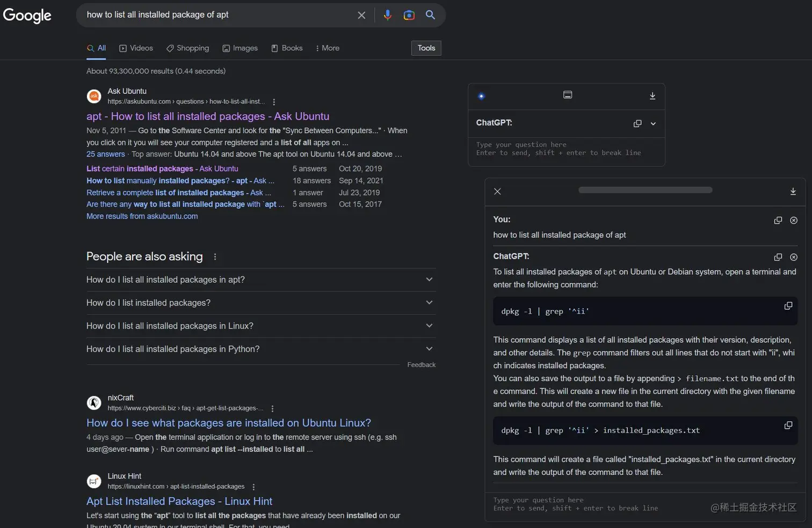
Task: Click the Feedback link
Action: (x=422, y=365)
